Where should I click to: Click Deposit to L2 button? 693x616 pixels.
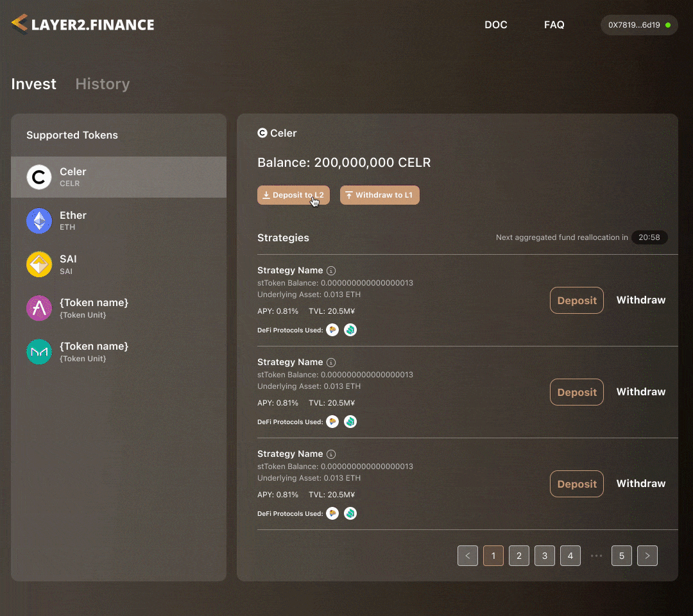pyautogui.click(x=293, y=195)
